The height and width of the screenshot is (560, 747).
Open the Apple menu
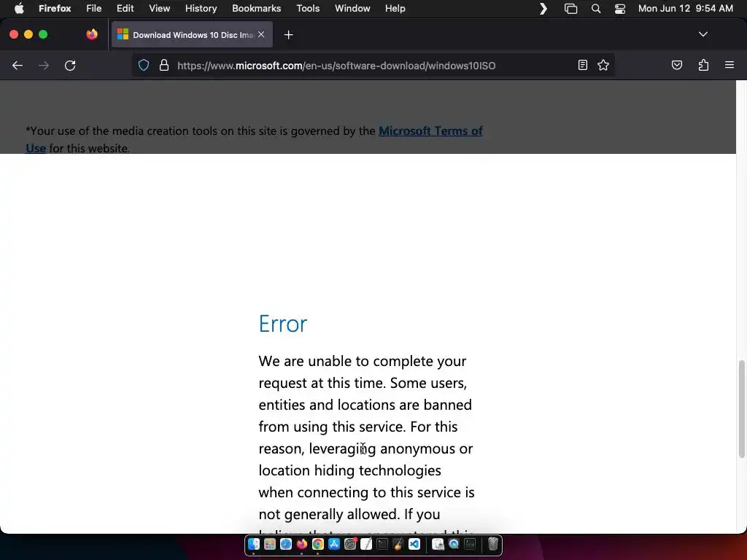click(x=19, y=9)
